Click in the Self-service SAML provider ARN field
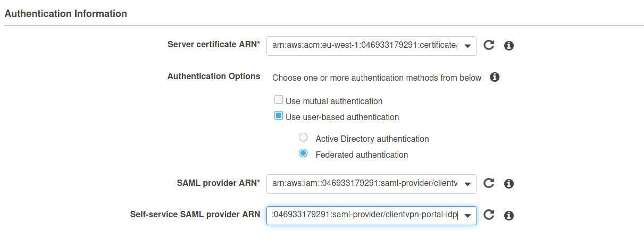Viewport: 644px width, 247px height. coord(364,215)
